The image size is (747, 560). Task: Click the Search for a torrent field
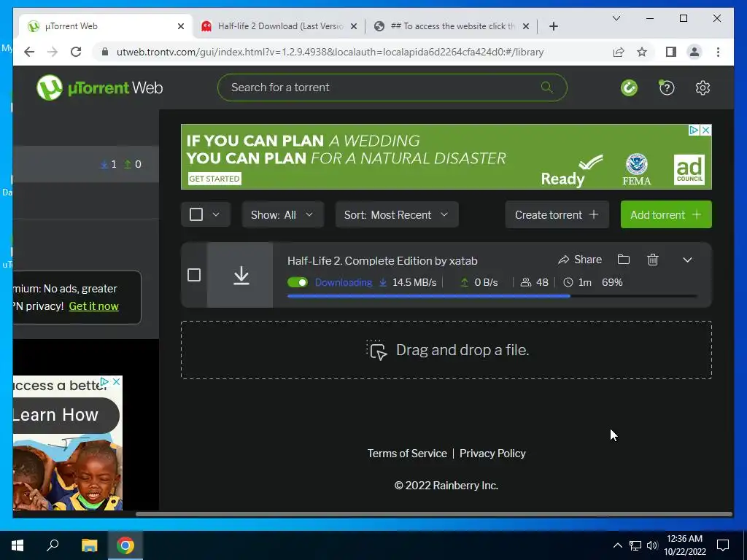(392, 87)
